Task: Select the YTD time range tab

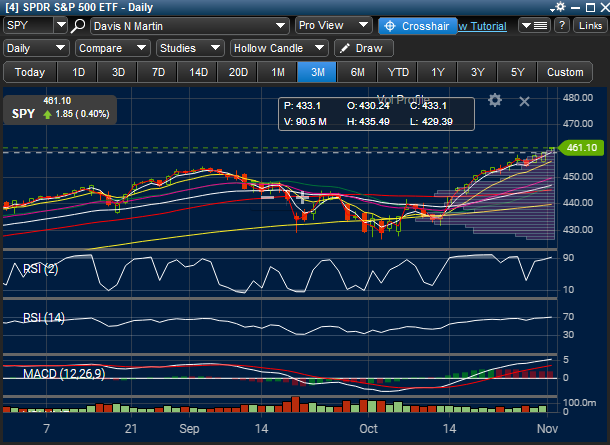Action: click(398, 72)
